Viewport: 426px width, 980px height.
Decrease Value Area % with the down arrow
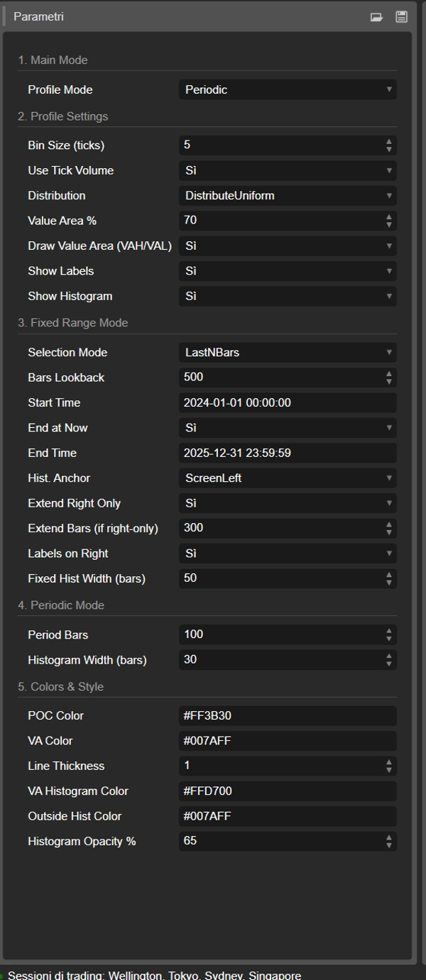tap(389, 224)
